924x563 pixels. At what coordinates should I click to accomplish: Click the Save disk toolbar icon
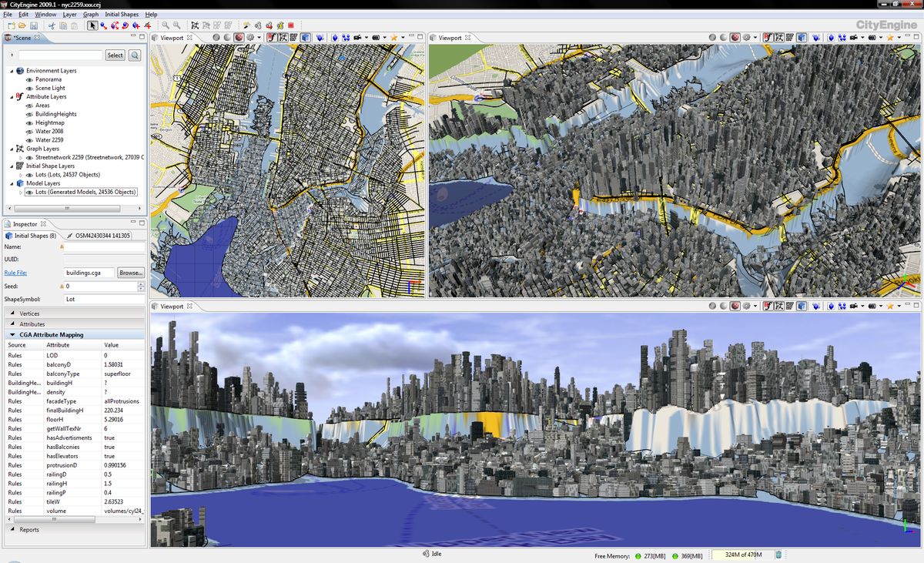[33, 25]
